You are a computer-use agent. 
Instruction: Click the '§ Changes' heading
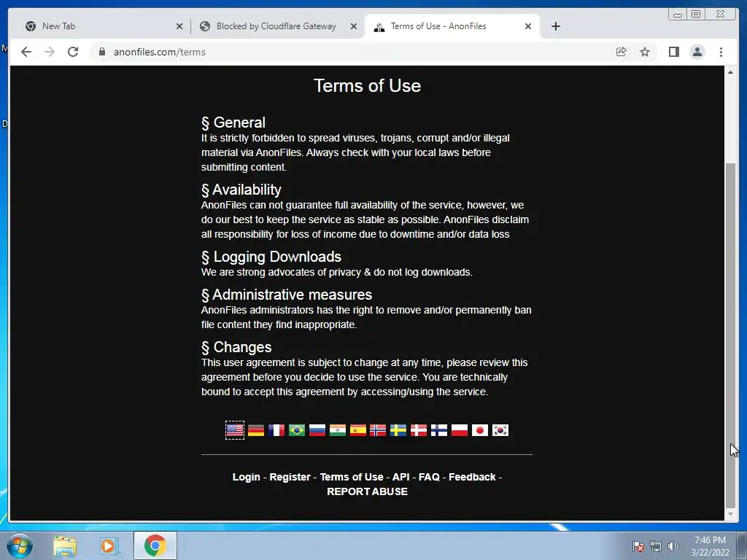(x=236, y=347)
